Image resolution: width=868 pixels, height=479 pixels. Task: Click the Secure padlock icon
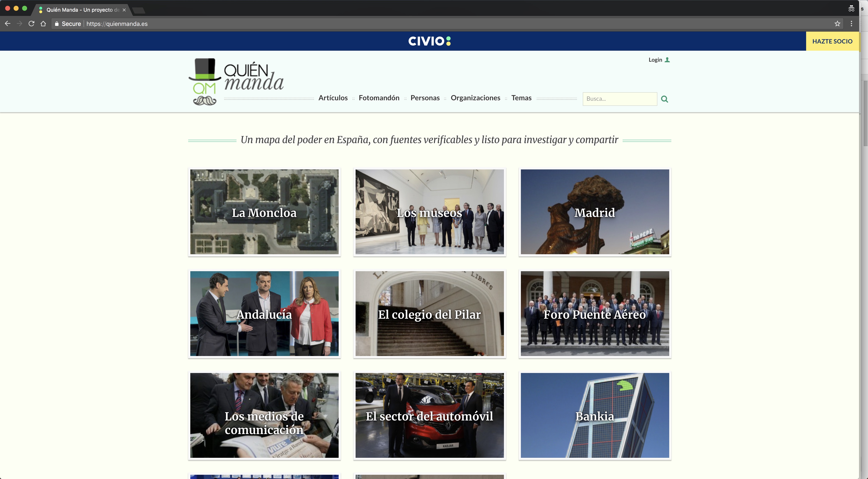click(57, 24)
